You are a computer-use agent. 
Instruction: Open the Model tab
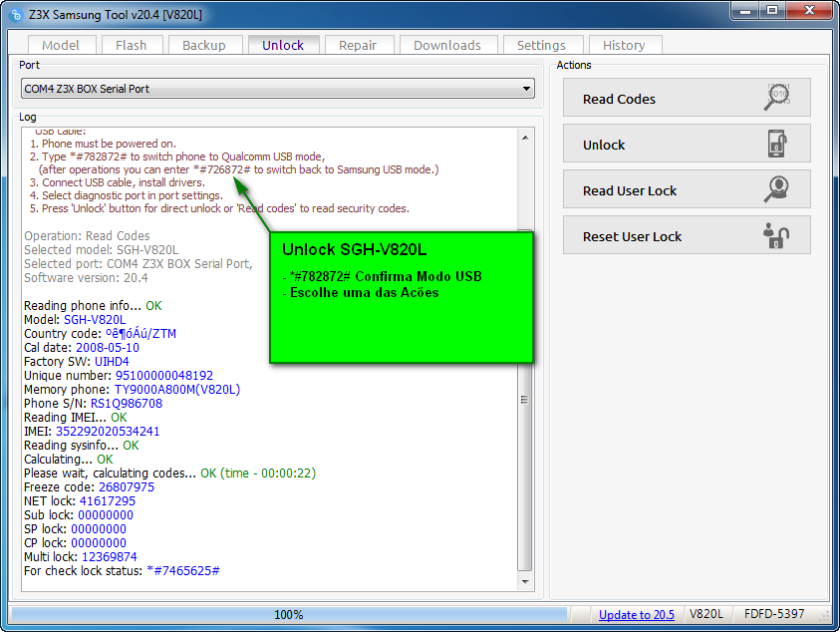(61, 45)
